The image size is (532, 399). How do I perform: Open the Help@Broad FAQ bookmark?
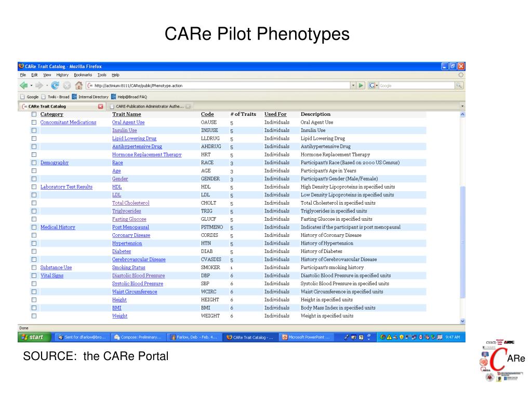click(x=129, y=97)
